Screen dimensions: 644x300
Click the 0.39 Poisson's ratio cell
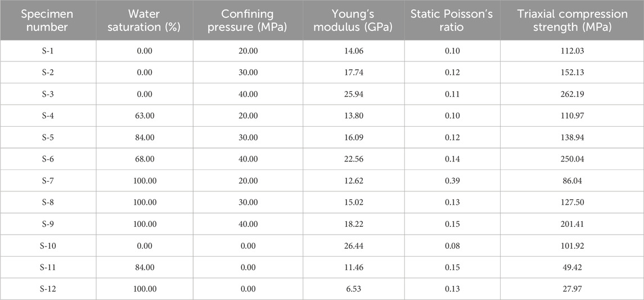452,181
